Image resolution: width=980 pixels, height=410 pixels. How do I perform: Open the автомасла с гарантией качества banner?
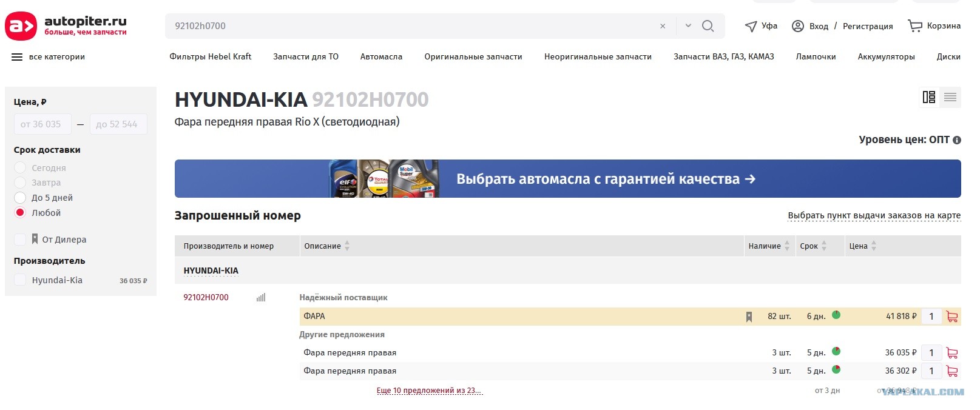pos(567,178)
